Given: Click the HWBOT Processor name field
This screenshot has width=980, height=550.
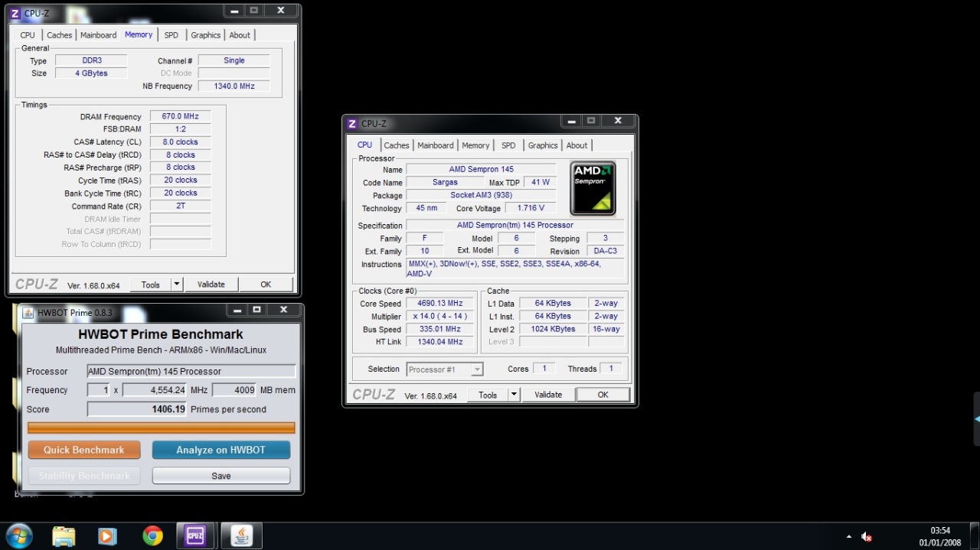Looking at the screenshot, I should [191, 371].
